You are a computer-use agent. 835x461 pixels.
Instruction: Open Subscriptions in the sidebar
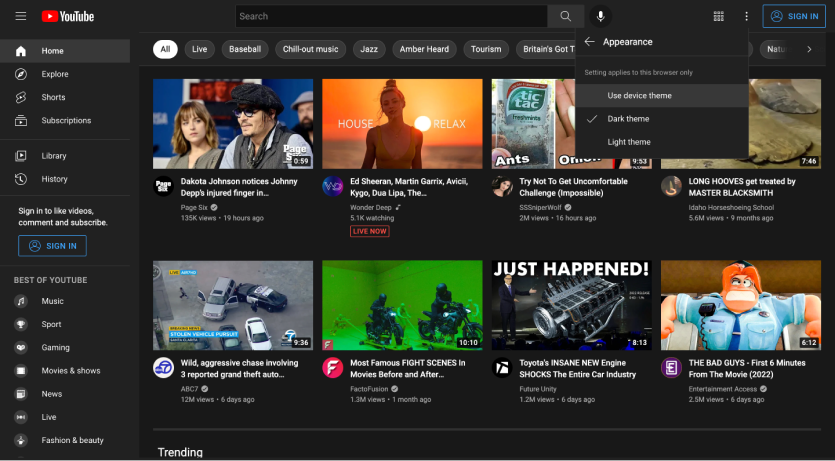(66, 120)
